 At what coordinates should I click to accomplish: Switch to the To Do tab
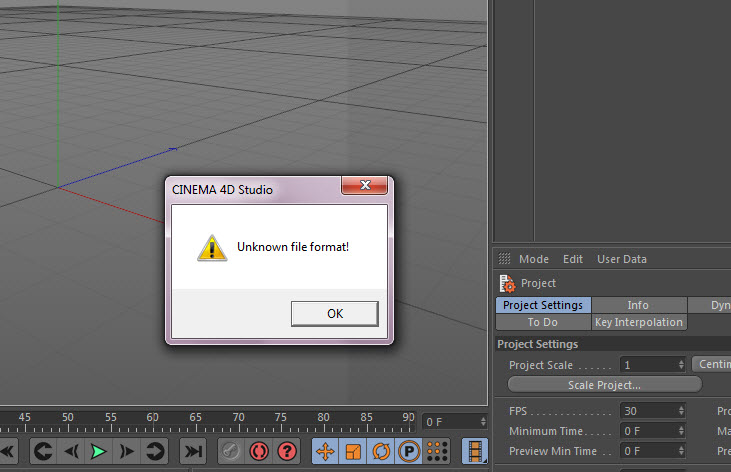[543, 322]
